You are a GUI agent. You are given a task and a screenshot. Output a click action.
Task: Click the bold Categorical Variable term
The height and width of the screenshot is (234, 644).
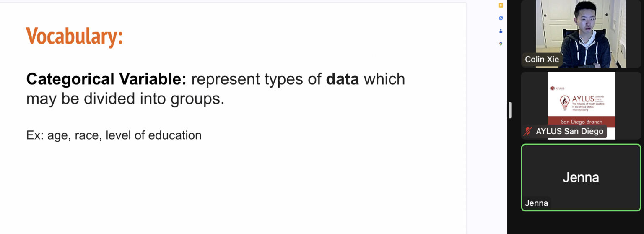(106, 79)
